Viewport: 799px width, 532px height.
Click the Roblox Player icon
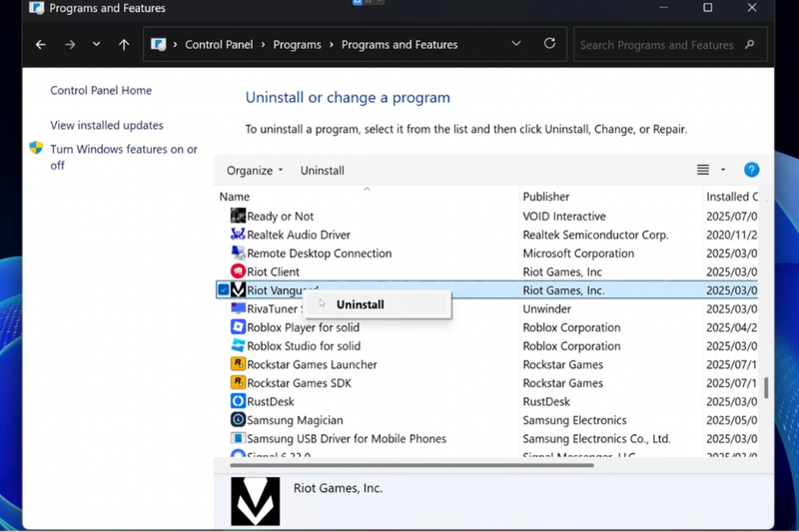(x=238, y=326)
